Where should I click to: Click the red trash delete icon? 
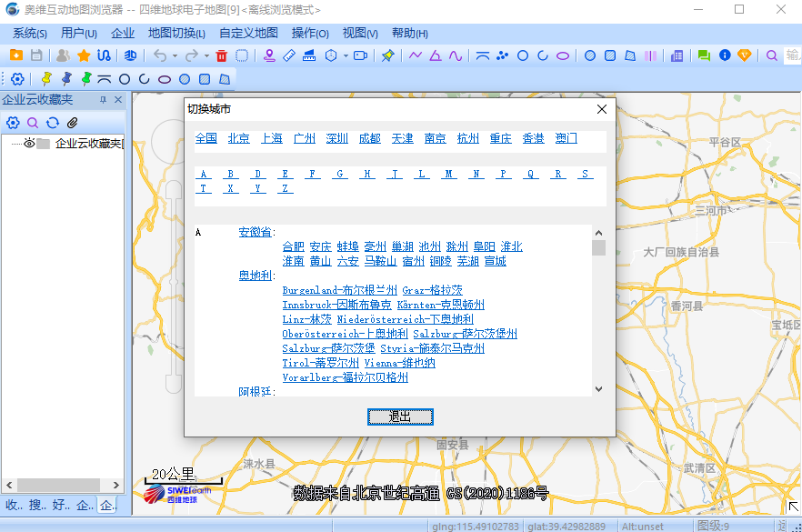tap(221, 55)
